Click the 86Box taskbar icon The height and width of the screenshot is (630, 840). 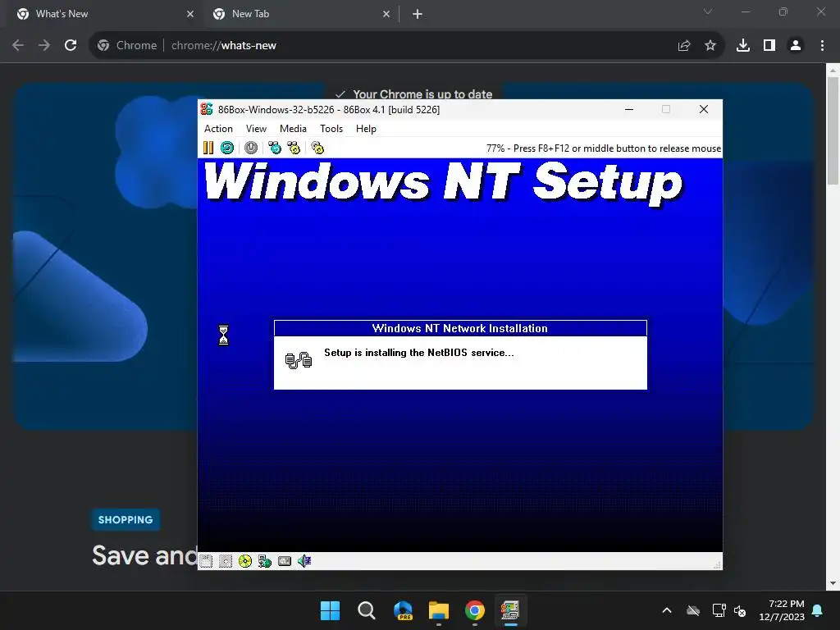510,610
